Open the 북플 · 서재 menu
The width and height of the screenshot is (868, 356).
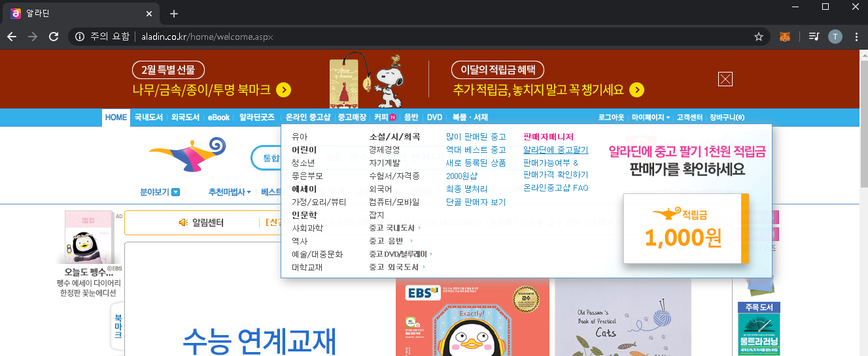coord(470,118)
